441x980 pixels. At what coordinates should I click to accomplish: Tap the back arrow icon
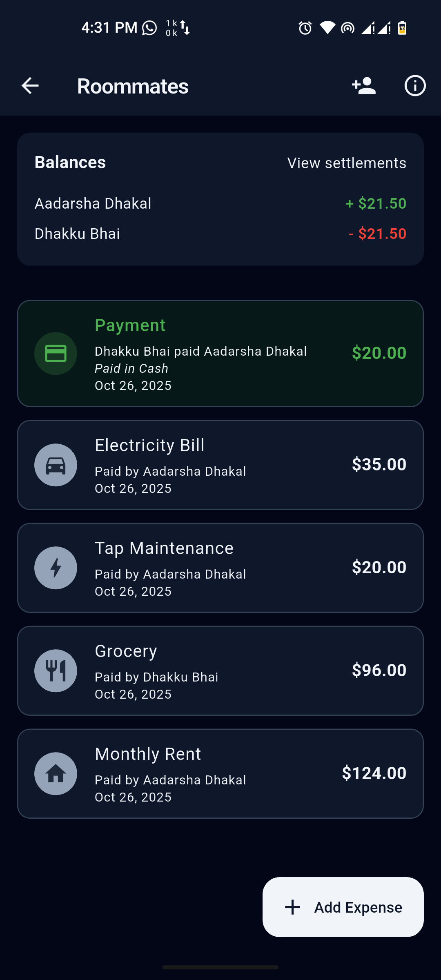click(30, 86)
